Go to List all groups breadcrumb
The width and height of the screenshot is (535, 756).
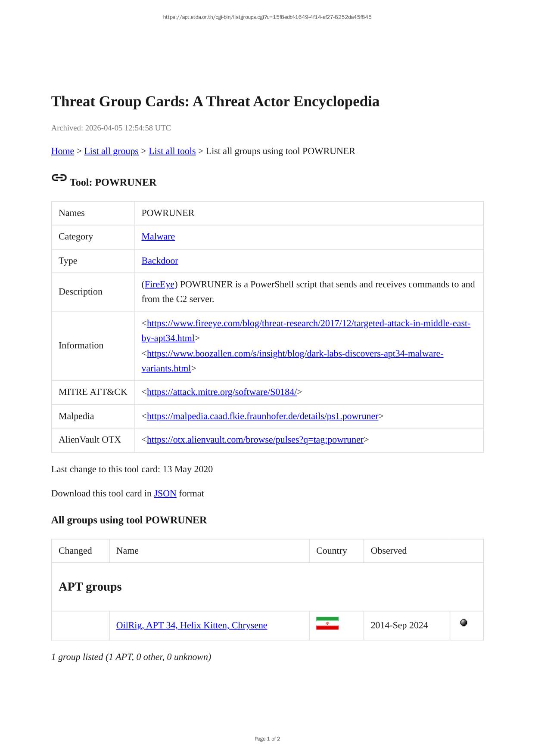point(111,151)
